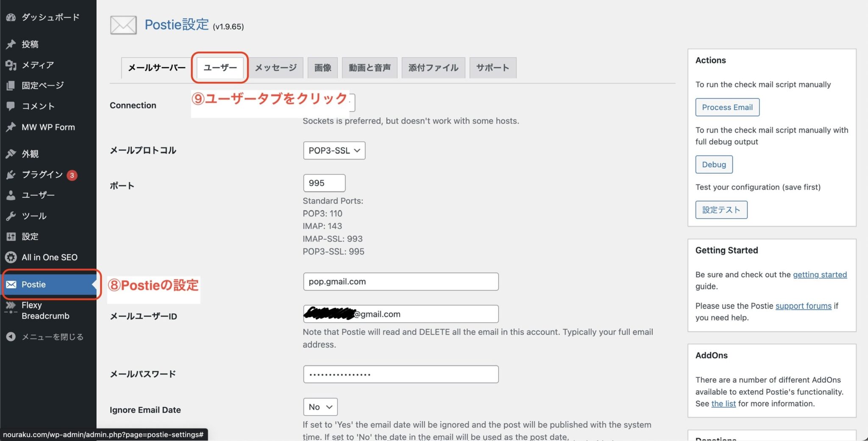868x441 pixels.
Task: Collapse sidebar via メニューを閉じる
Action: 47,336
